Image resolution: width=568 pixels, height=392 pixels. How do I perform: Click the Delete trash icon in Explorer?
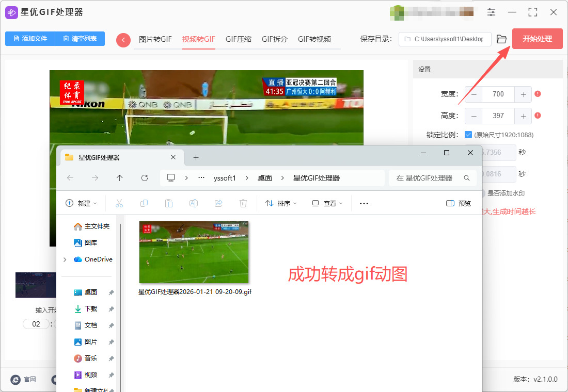click(243, 203)
